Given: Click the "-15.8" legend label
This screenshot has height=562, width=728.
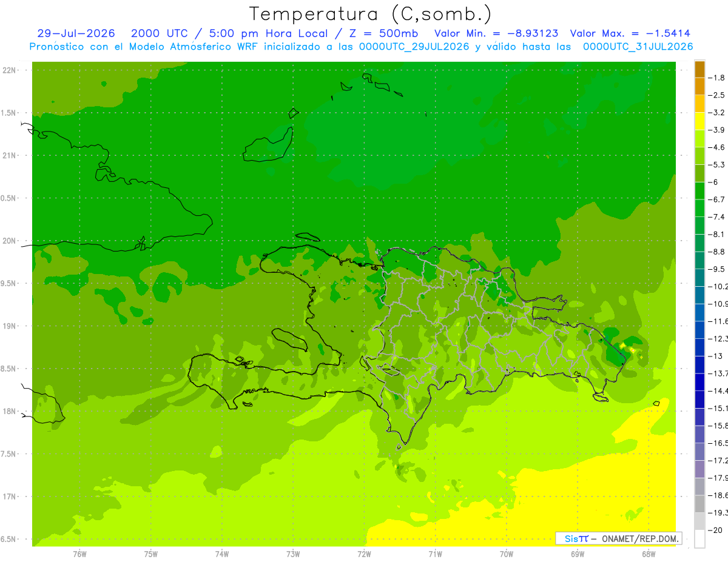Looking at the screenshot, I should [718, 426].
